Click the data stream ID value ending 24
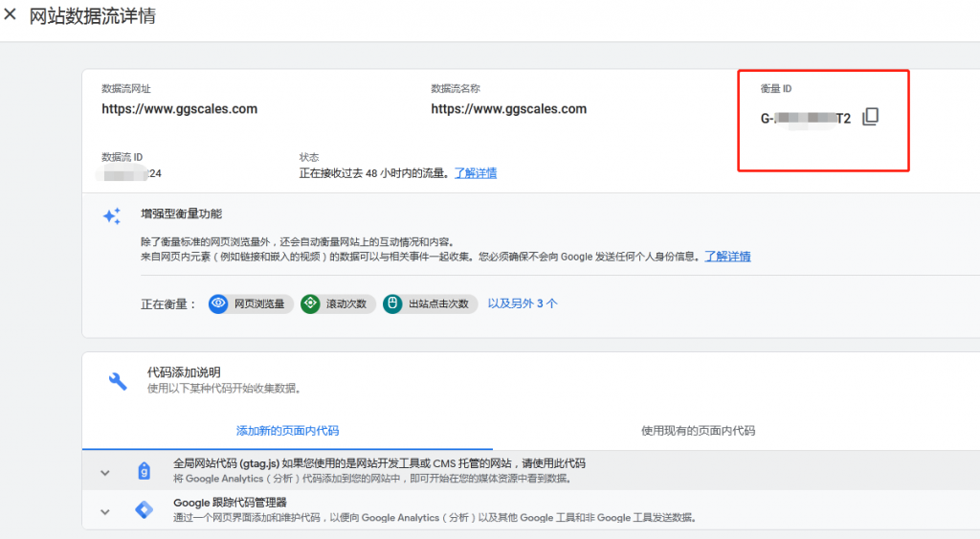 click(131, 173)
